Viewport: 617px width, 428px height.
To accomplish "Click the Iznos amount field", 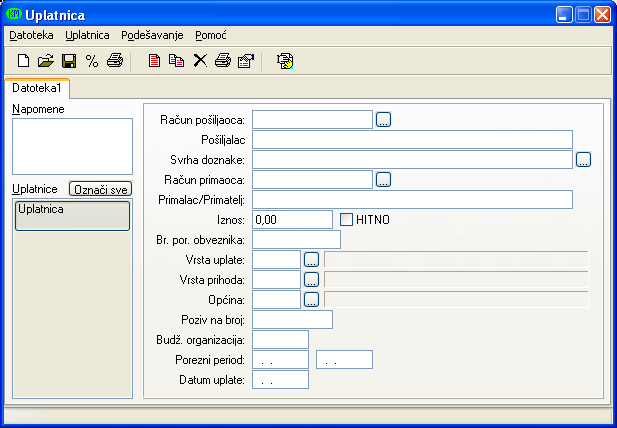I will click(x=292, y=219).
